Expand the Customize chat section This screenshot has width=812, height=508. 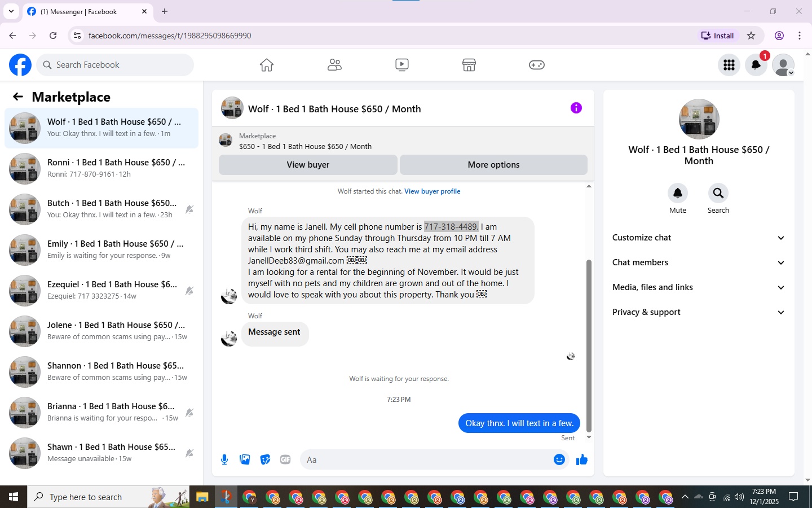699,238
